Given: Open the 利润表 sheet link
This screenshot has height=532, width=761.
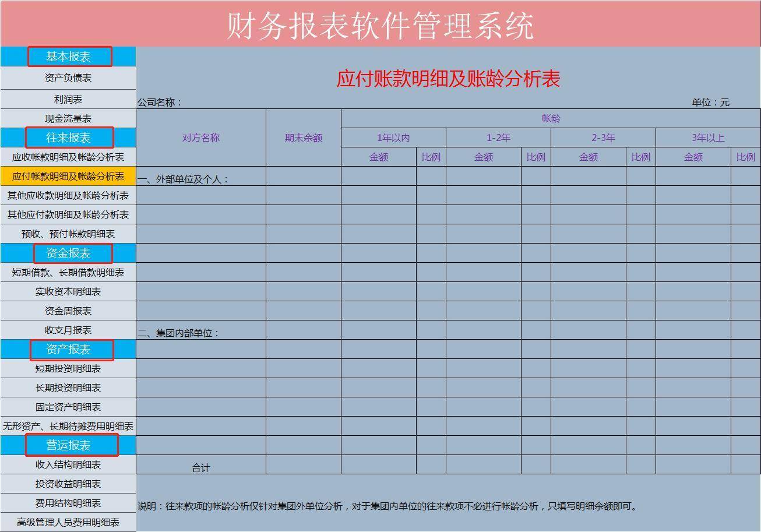Looking at the screenshot, I should [x=68, y=99].
